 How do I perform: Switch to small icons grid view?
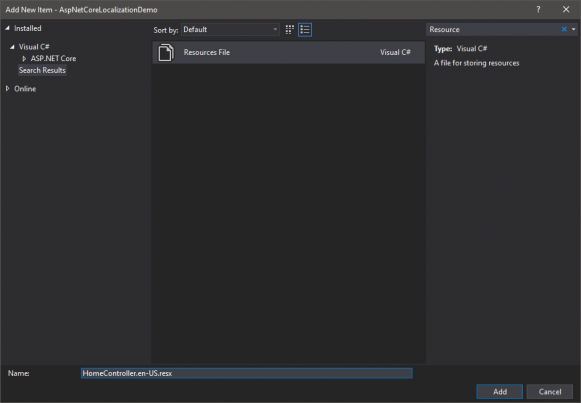tap(289, 30)
